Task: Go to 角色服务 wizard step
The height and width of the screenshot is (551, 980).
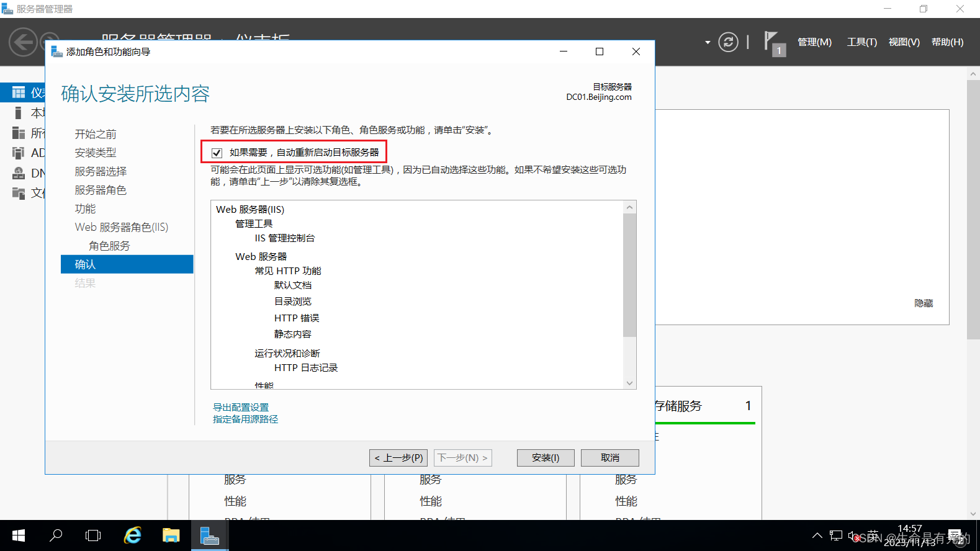Action: (x=109, y=246)
